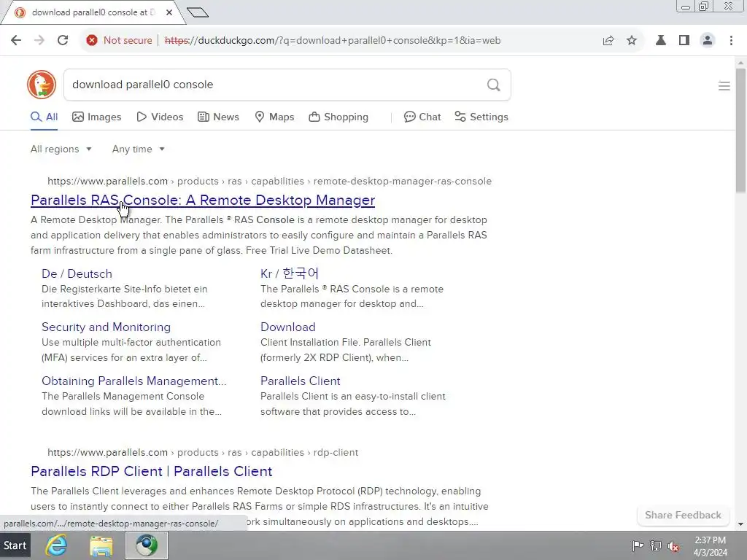
Task: Click the browser address bar URL
Action: [333, 41]
